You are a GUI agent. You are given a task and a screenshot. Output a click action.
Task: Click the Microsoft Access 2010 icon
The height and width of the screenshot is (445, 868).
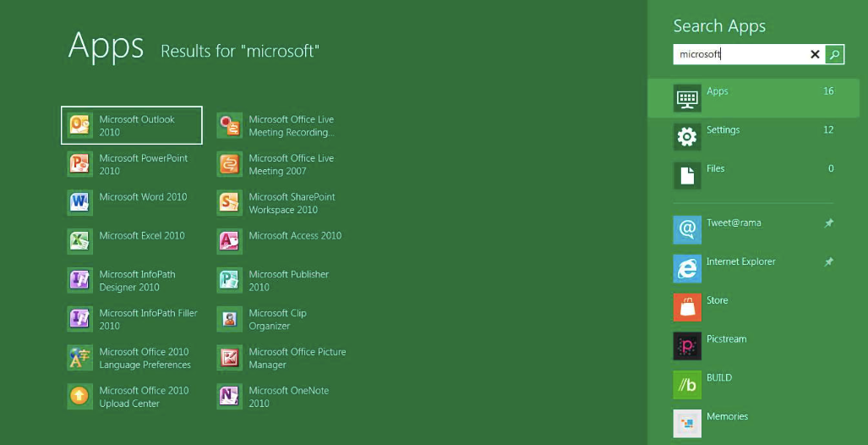(x=229, y=242)
